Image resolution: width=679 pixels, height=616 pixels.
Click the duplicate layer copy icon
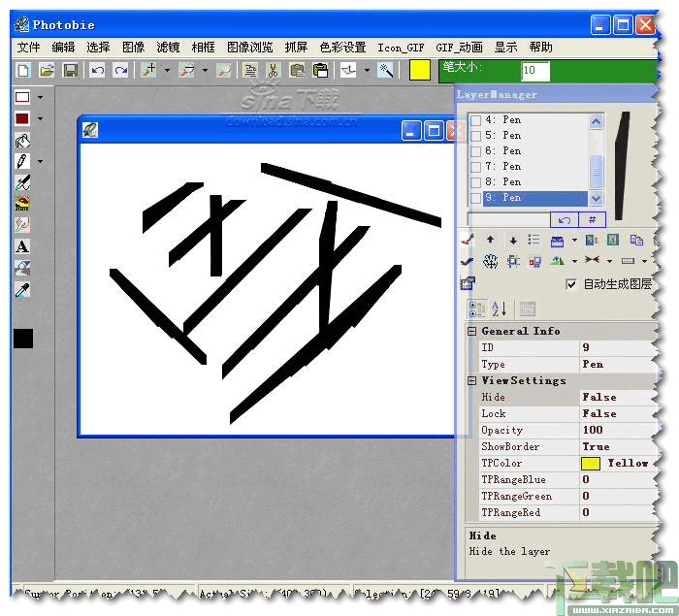[x=636, y=240]
